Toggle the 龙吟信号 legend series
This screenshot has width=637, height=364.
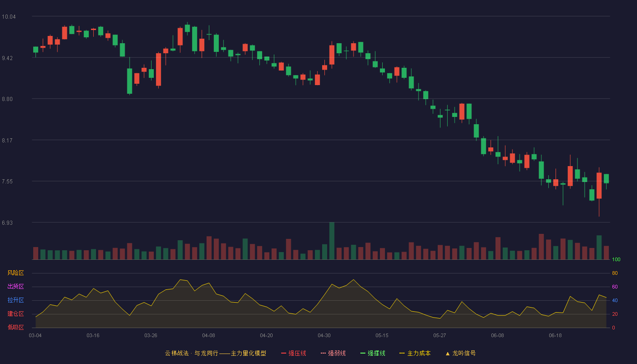(460, 353)
